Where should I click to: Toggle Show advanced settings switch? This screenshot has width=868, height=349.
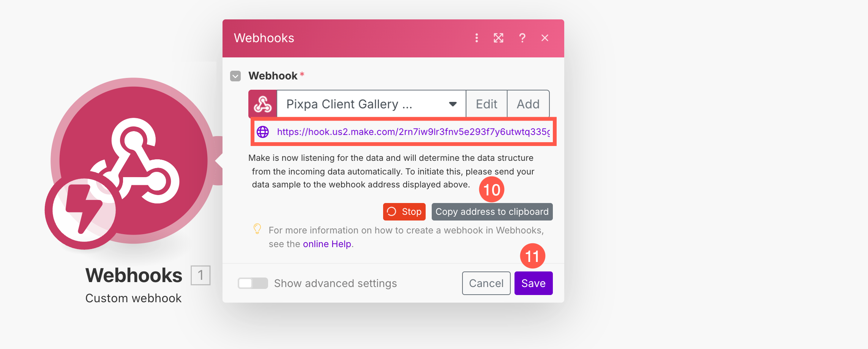(x=253, y=283)
